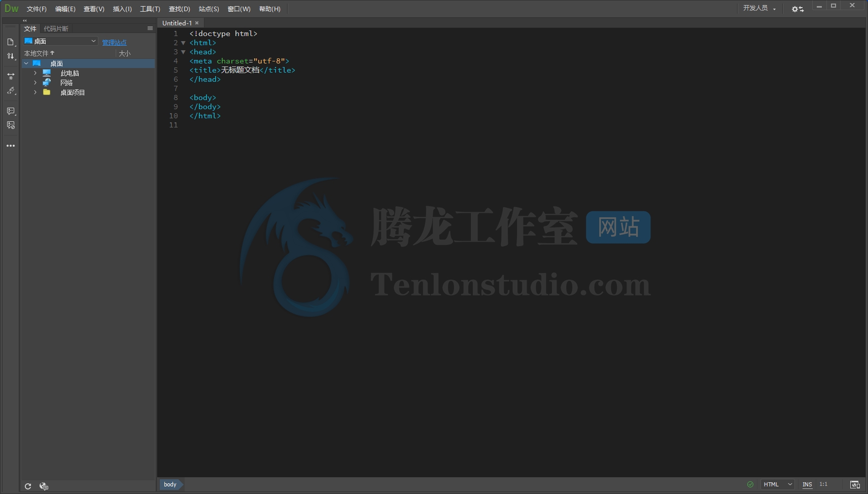
Task: Toggle INS insert mode indicator
Action: point(807,484)
